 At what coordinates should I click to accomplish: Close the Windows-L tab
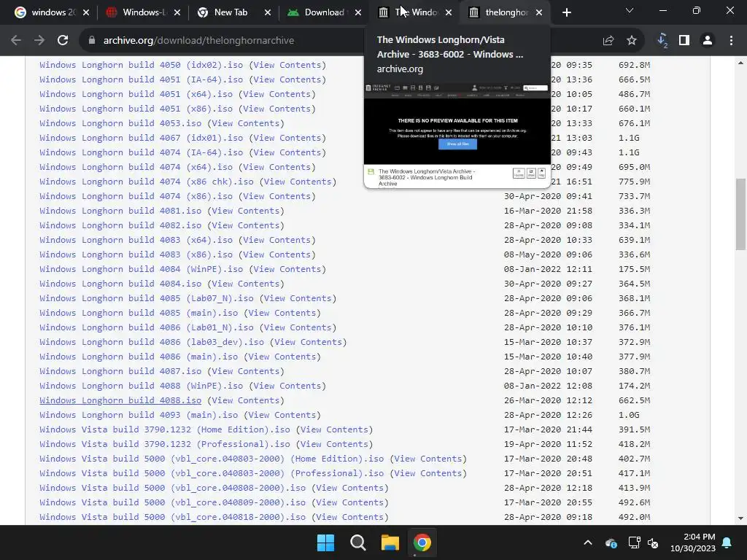[x=177, y=12]
